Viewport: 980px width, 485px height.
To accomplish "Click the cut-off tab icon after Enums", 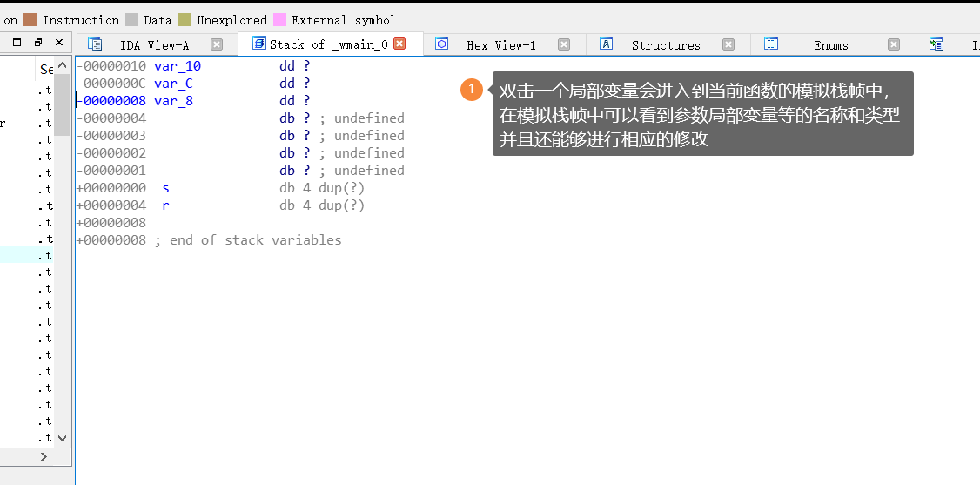I will (936, 44).
